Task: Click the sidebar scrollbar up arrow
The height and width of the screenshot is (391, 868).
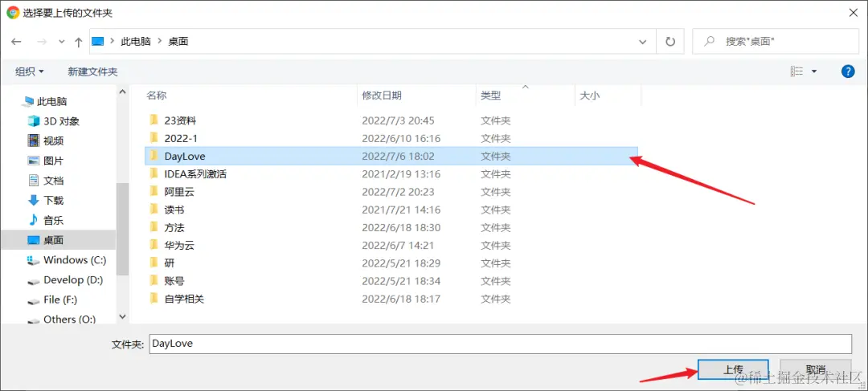Action: 122,92
